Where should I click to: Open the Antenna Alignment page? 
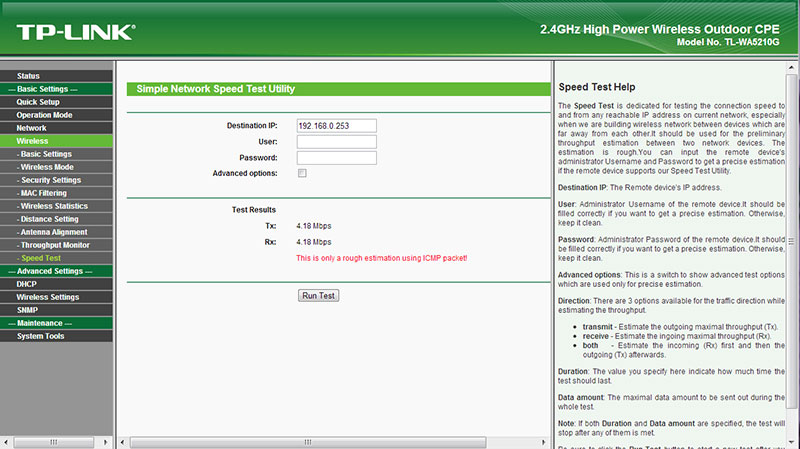(x=52, y=232)
